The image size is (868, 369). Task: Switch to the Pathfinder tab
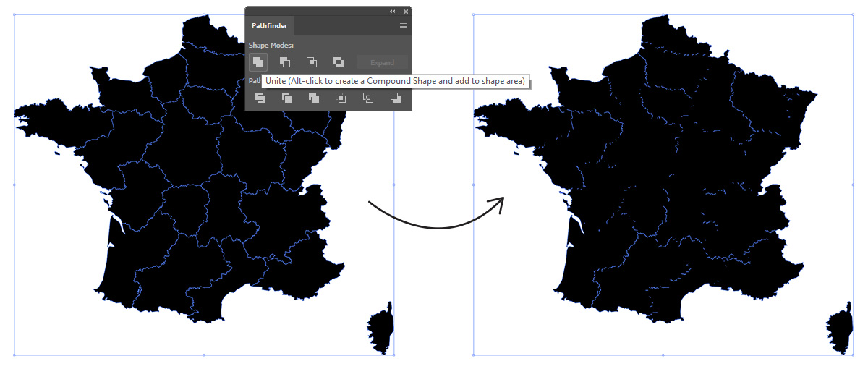[x=269, y=25]
